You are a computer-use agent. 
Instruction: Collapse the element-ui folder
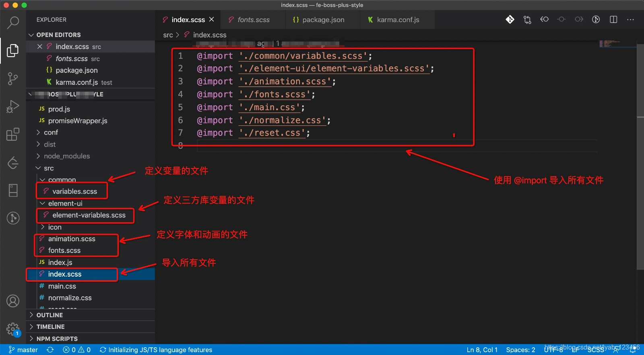91,203
